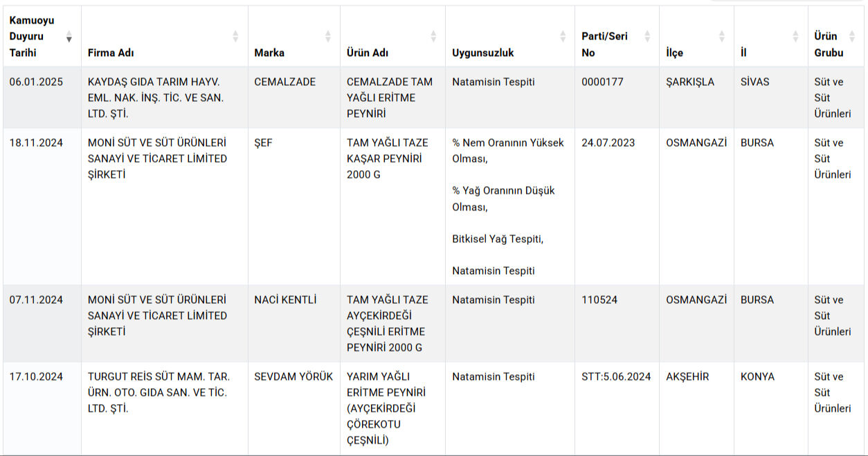Image resolution: width=868 pixels, height=456 pixels.
Task: Click İlçe column sort arrows
Action: (722, 37)
